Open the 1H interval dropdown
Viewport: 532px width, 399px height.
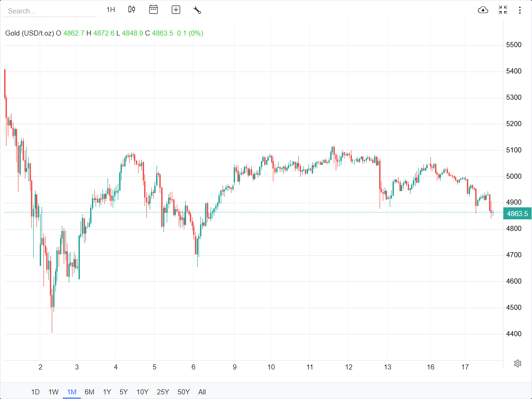click(x=111, y=10)
